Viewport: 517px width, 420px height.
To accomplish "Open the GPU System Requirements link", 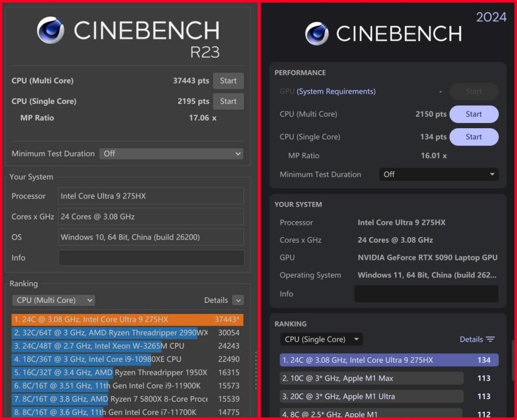I will tap(336, 91).
